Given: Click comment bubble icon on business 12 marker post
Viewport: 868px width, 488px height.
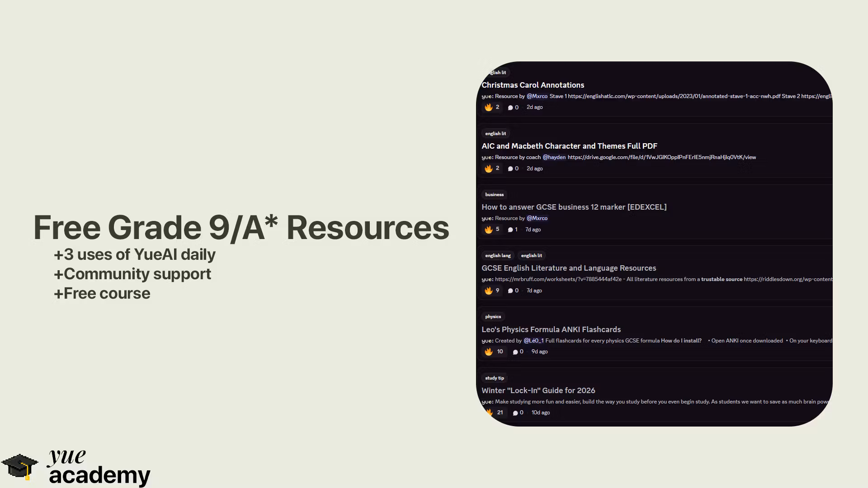Looking at the screenshot, I should 510,230.
